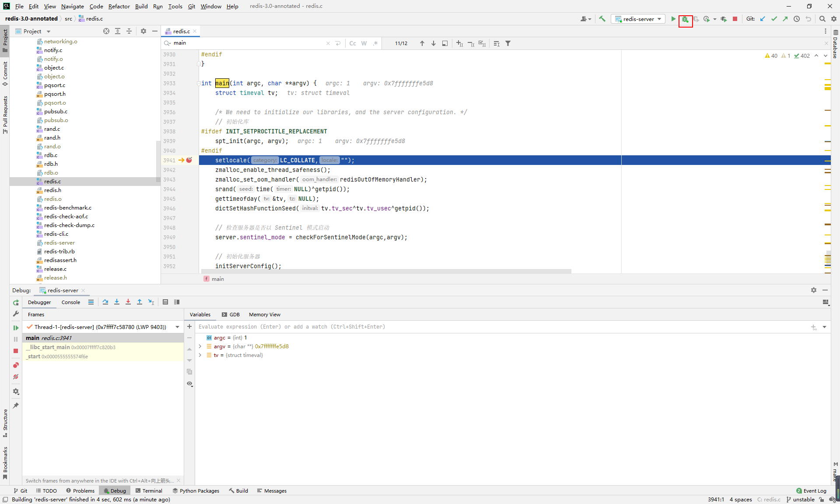
Task: Open View Breakpoints double red circles
Action: [x=16, y=365]
